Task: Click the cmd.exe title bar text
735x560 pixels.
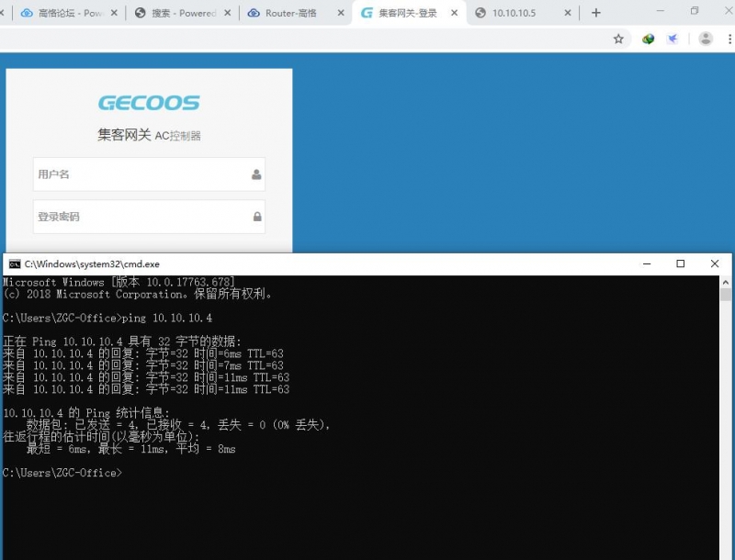Action: [x=92, y=264]
